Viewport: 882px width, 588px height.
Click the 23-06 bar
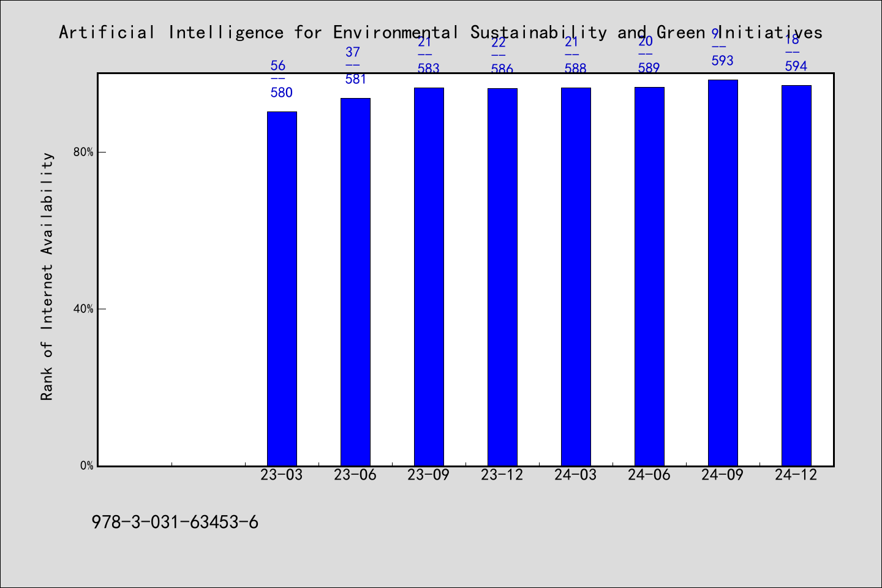[x=355, y=282]
